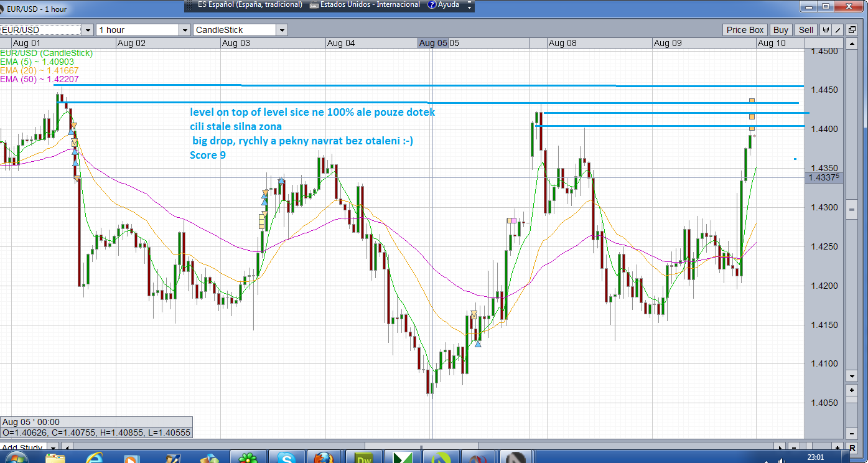Click the Price Box button
This screenshot has height=463, width=868.
[745, 30]
